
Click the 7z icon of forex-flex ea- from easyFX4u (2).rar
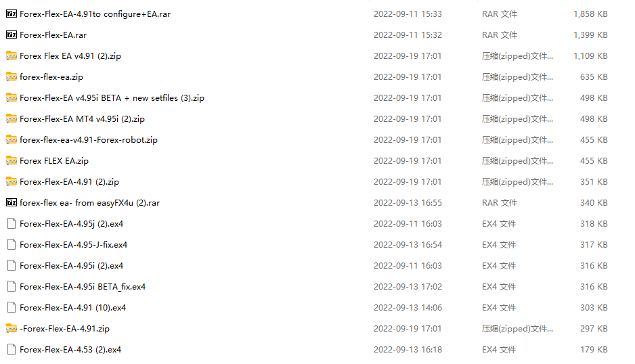[12, 202]
